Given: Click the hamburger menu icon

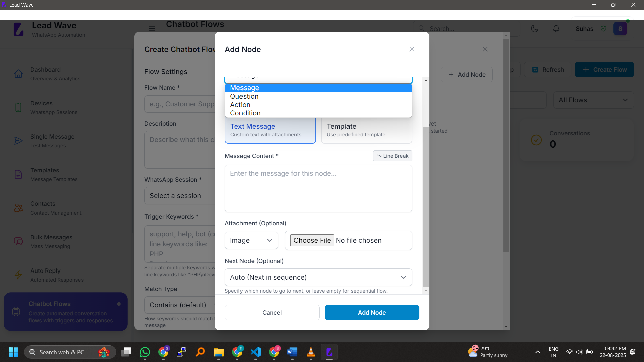Looking at the screenshot, I should click(152, 29).
